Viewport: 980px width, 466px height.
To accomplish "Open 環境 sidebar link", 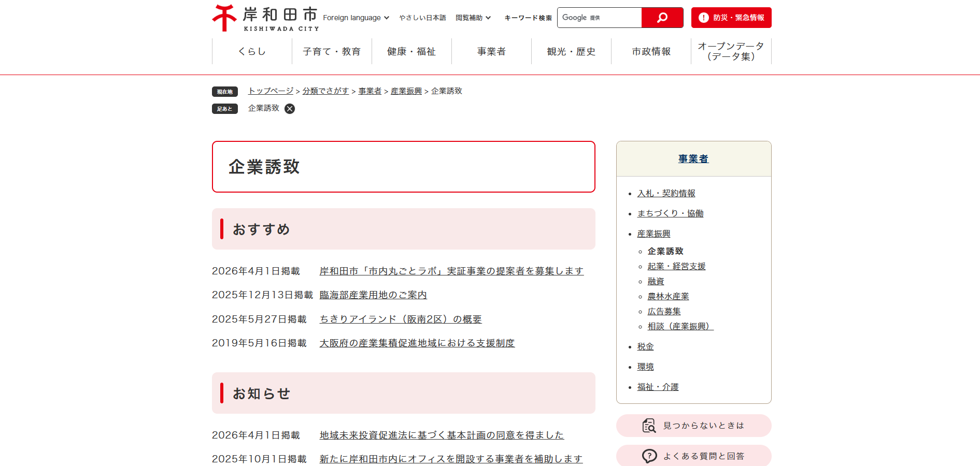I will coord(646,367).
